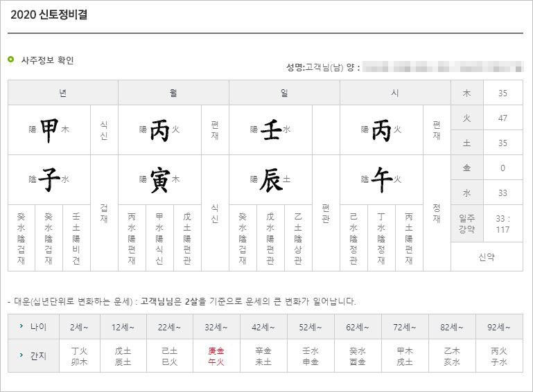Click the blurred birth date field
The image size is (533, 392).
point(443,66)
